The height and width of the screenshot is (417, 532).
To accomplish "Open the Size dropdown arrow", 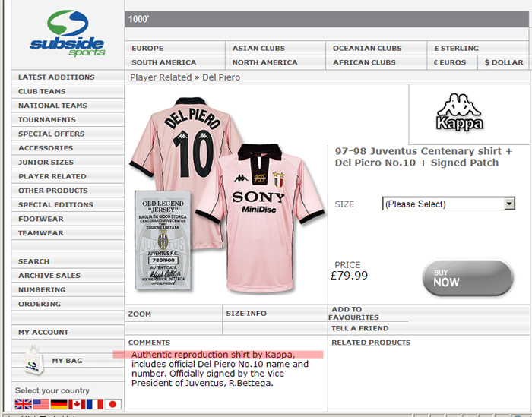I will [509, 204].
